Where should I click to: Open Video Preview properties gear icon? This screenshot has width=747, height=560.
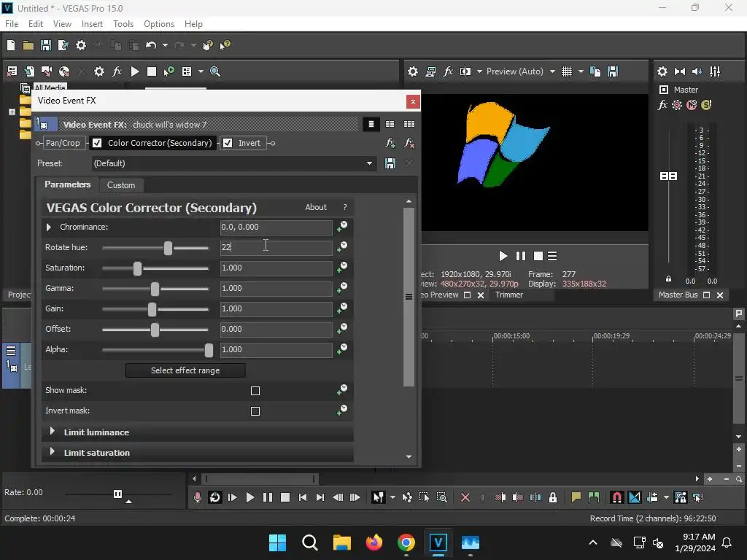[413, 71]
